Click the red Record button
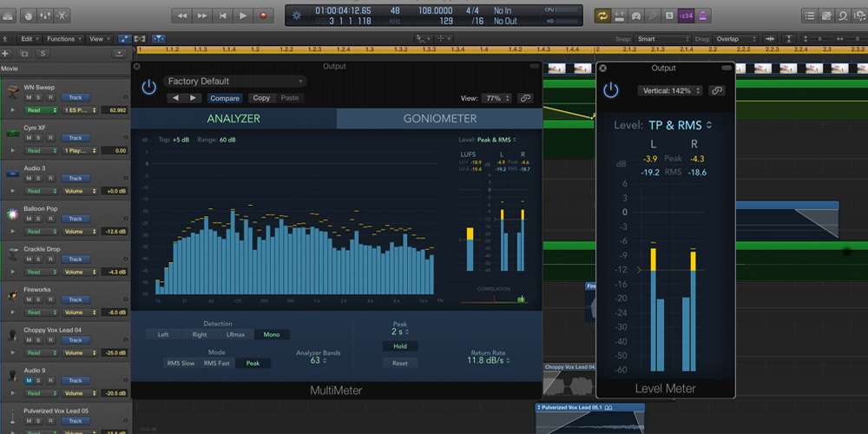 pos(264,16)
